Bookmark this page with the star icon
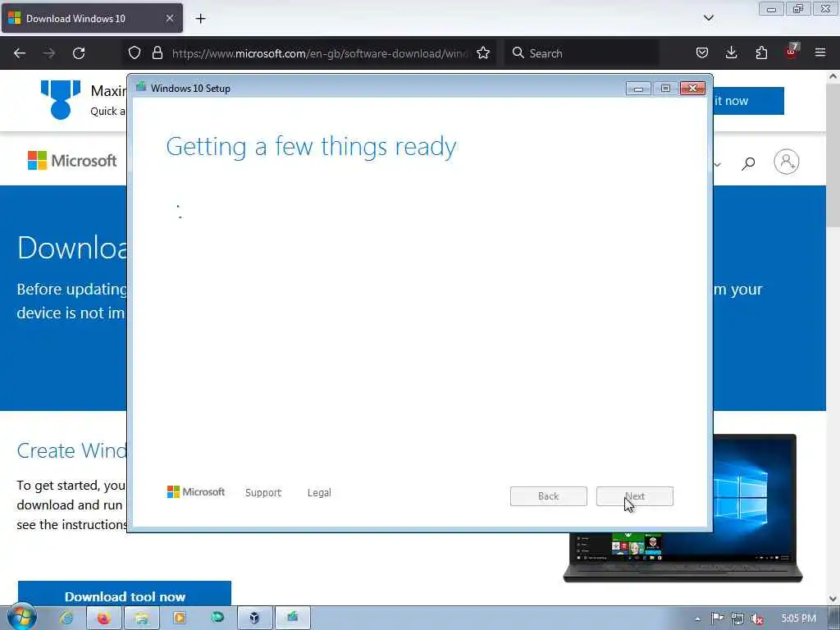Screen dimensions: 840x630 pos(482,53)
